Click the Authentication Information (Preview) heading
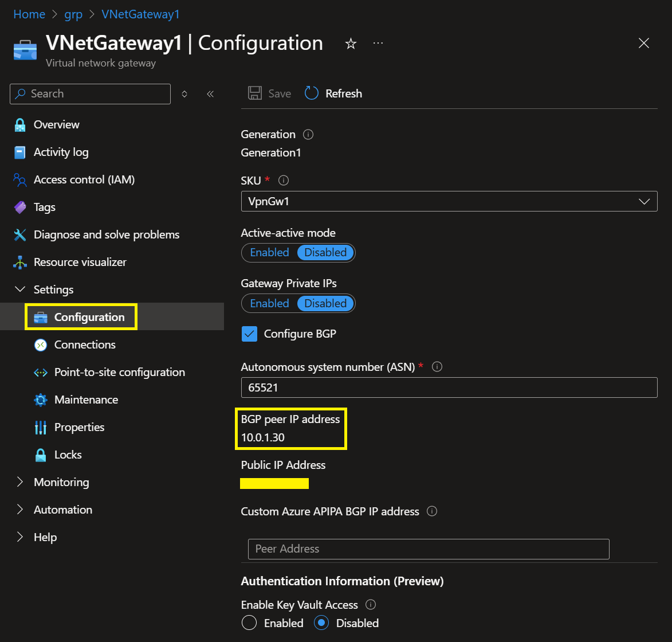 pos(342,581)
